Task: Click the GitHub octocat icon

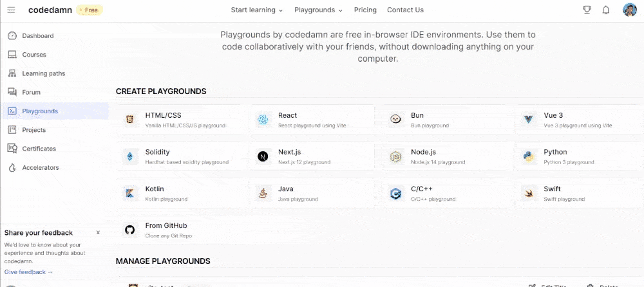Action: [x=130, y=230]
